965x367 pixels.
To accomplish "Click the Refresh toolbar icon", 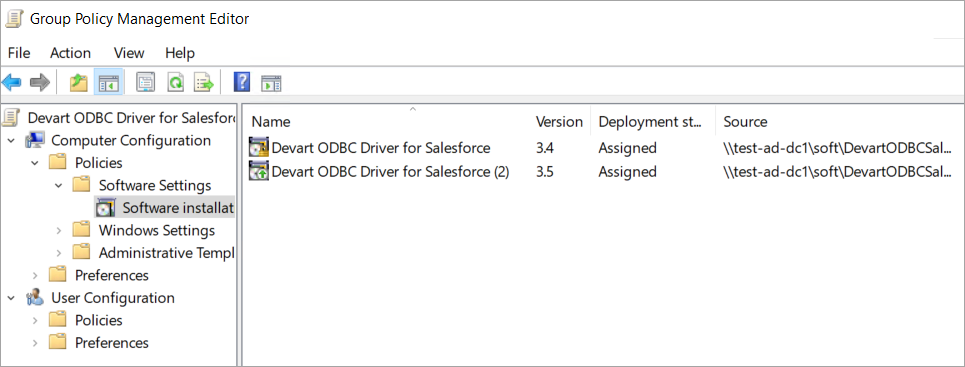I will coord(176,82).
